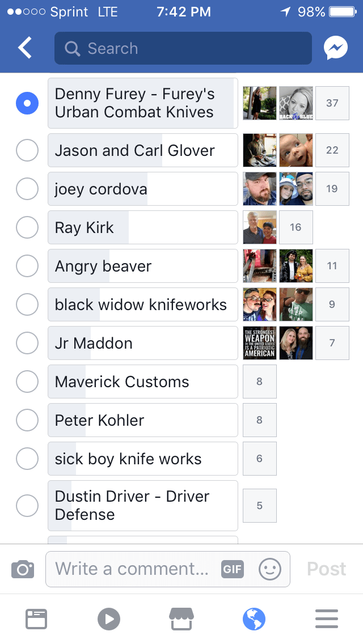The image size is (363, 644).
Task: Deselect Denny Furey poll option
Action: click(x=27, y=103)
